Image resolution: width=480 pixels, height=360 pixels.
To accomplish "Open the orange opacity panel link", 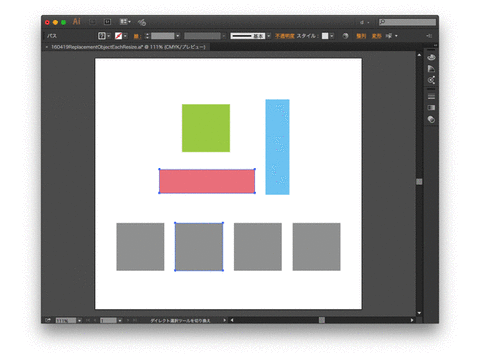I will pos(285,36).
